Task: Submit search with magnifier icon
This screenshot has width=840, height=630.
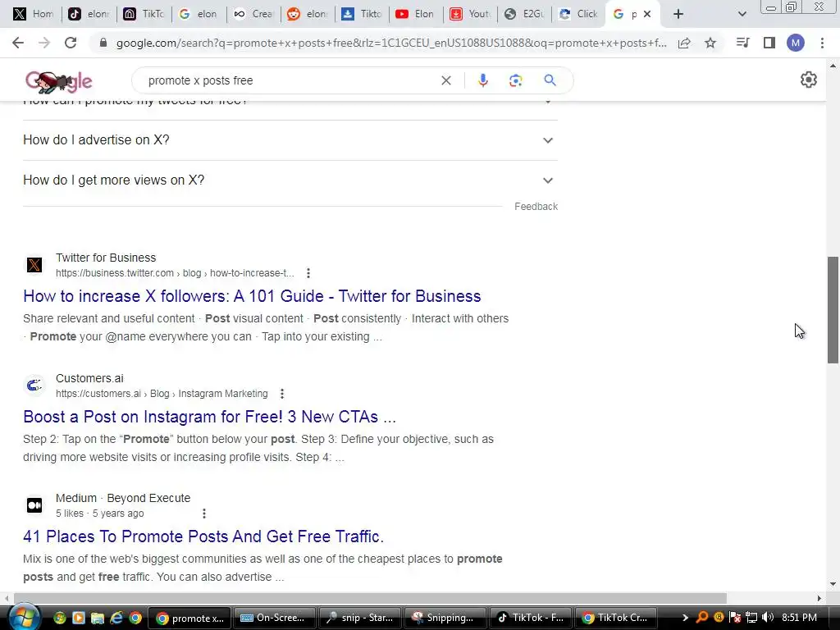Action: [550, 80]
